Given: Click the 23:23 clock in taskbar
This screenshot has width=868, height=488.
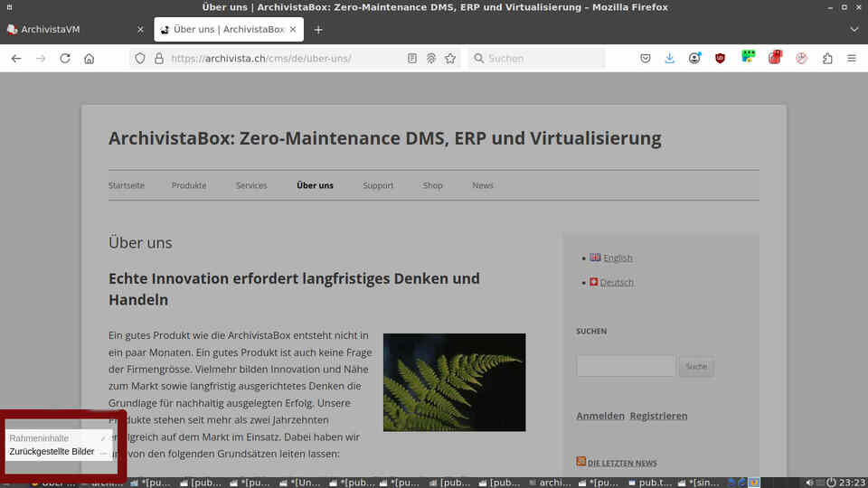Looking at the screenshot, I should coord(852,483).
